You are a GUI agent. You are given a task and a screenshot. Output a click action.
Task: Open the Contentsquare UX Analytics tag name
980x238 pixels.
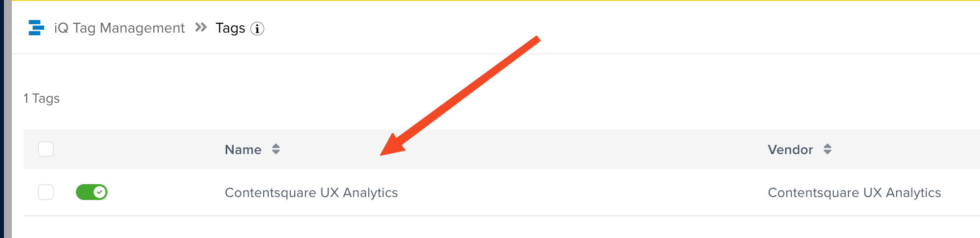pyautogui.click(x=311, y=193)
